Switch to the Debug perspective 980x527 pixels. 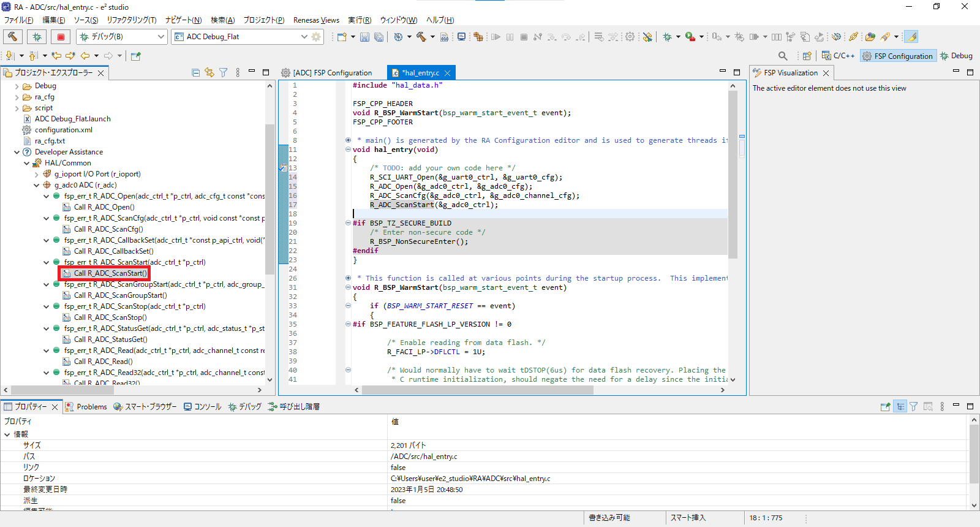click(957, 56)
